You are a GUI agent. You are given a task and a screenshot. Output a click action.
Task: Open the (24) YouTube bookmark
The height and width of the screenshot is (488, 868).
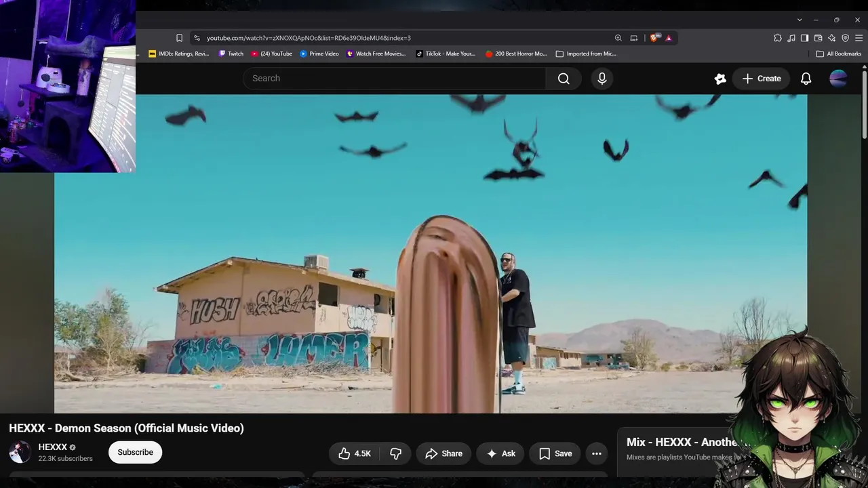[x=272, y=54]
